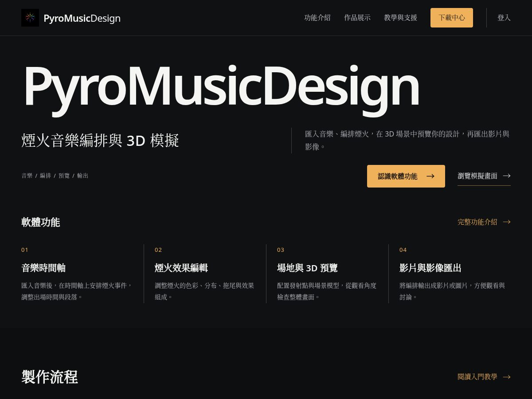Select the 音樂時間軸 feature title
This screenshot has height=399, width=532.
pos(43,268)
